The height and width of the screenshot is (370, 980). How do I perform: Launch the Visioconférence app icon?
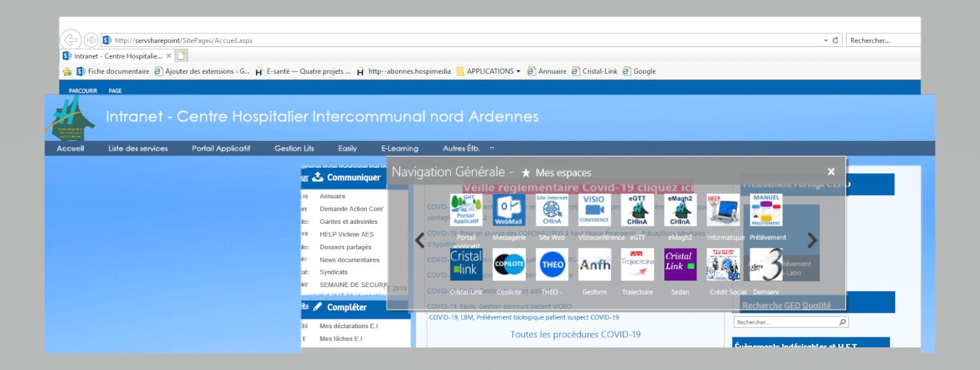click(594, 210)
